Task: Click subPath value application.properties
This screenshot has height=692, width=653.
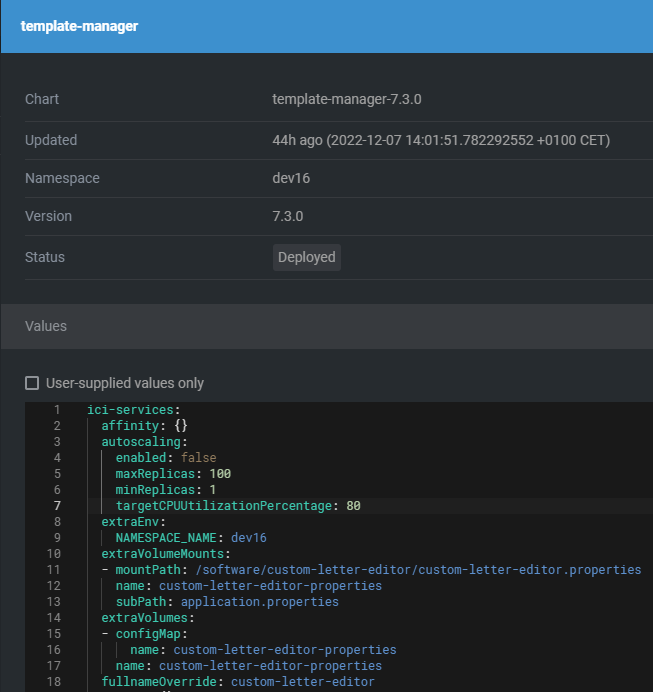Action: coord(260,602)
